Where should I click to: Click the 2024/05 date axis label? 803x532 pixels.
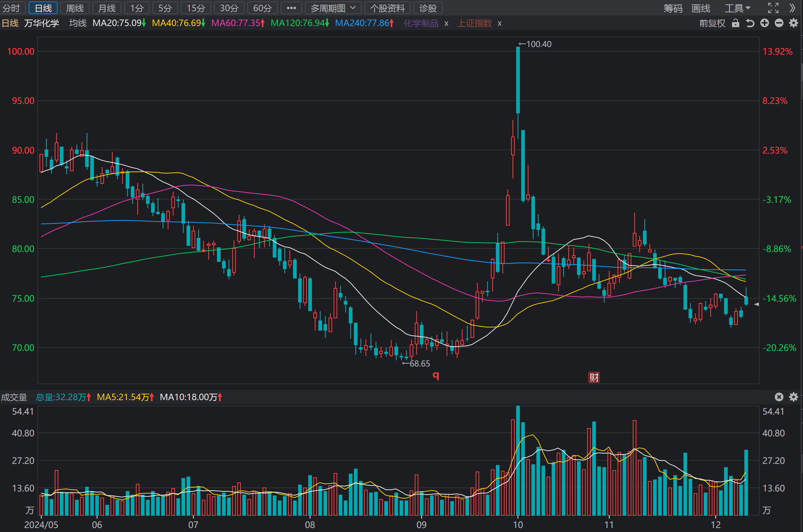[41, 525]
